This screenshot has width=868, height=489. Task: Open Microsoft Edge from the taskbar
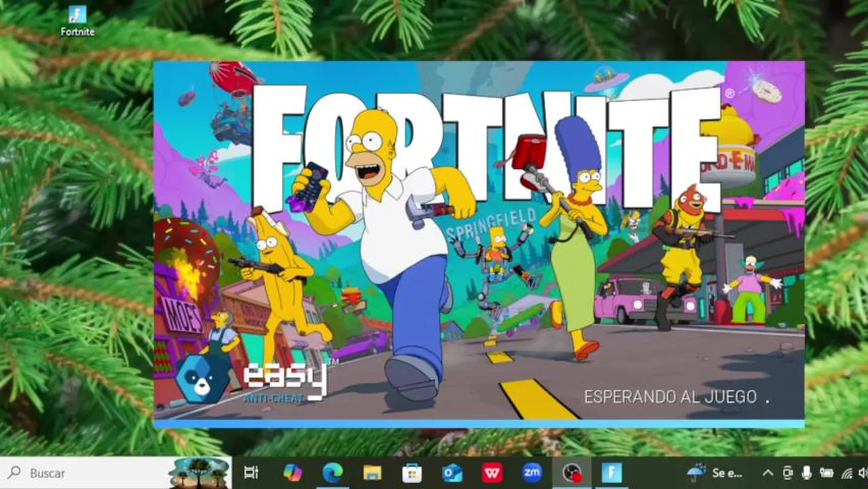tap(333, 473)
